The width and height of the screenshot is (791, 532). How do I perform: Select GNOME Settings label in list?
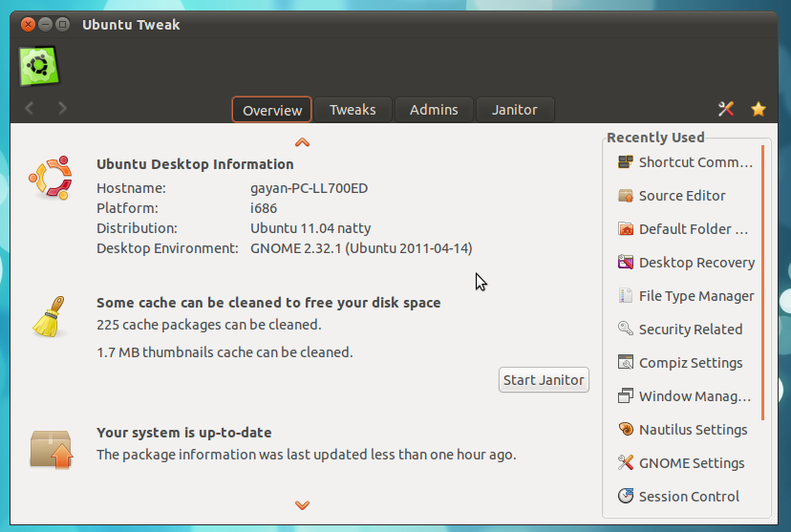pos(692,463)
